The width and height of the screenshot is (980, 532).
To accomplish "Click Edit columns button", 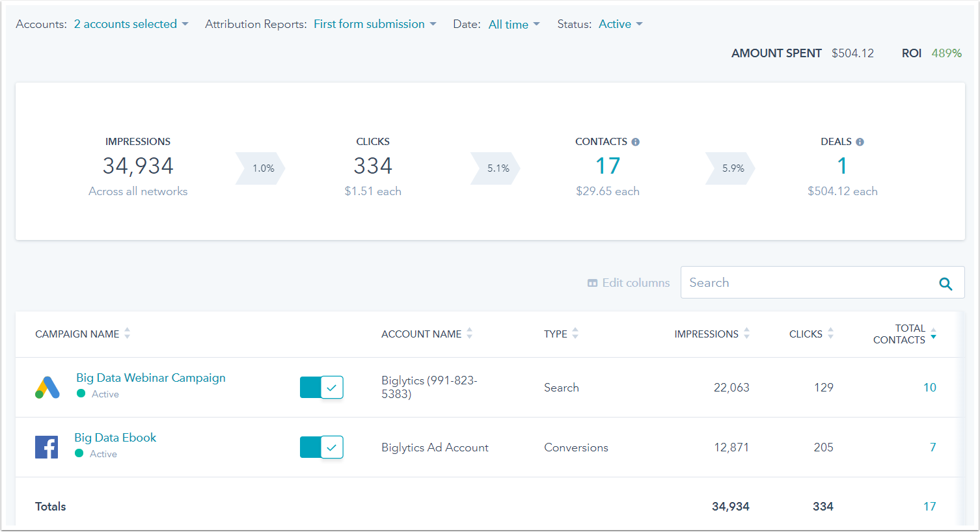I will click(629, 283).
